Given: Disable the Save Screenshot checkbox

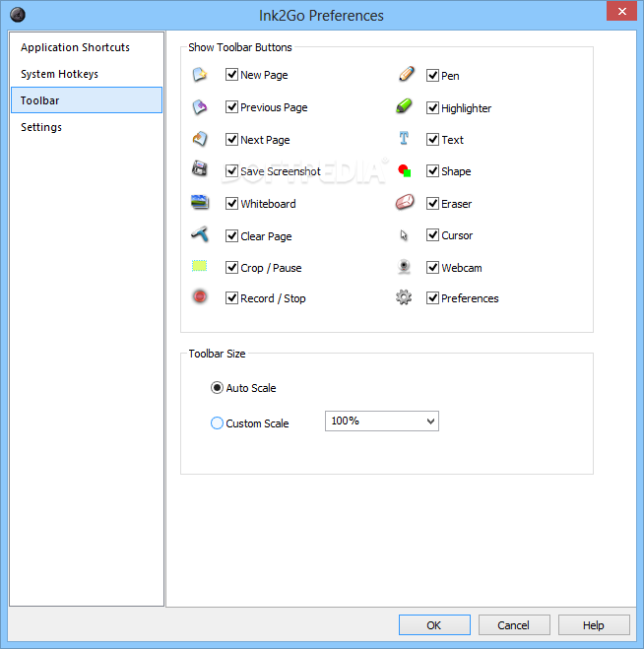Looking at the screenshot, I should (231, 171).
